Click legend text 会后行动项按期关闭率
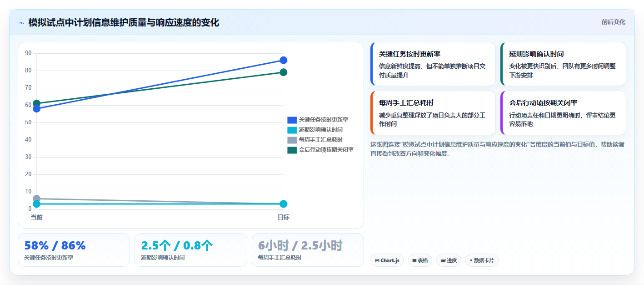644x285 pixels. click(326, 150)
